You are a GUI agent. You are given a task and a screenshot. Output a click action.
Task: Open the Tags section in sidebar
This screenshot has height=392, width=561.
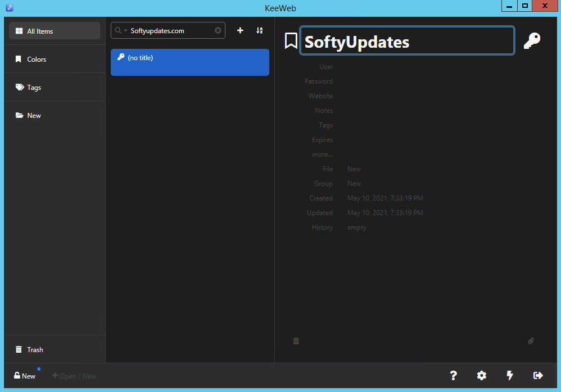[x=55, y=87]
